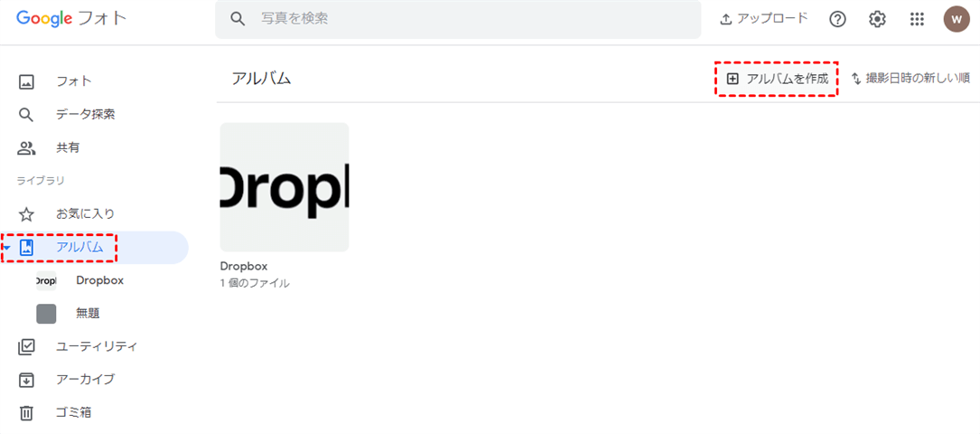Click the trash icon in sidebar
The width and height of the screenshot is (980, 434).
coord(26,412)
